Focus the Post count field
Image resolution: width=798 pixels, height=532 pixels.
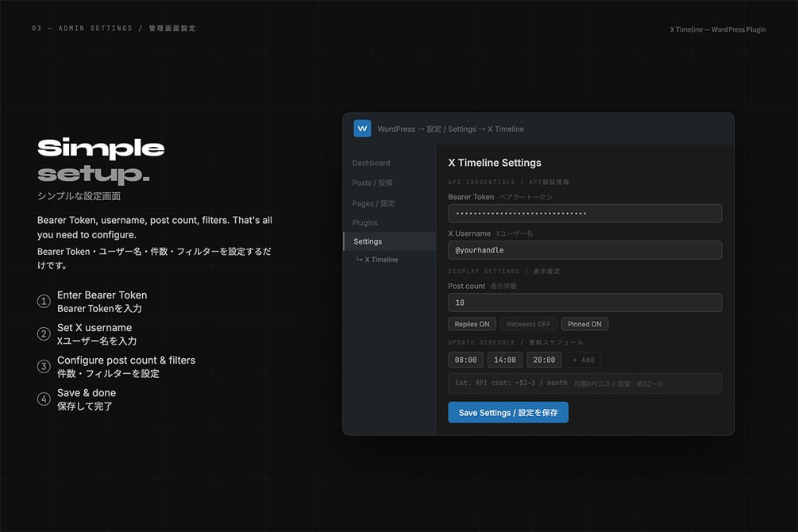pos(584,303)
